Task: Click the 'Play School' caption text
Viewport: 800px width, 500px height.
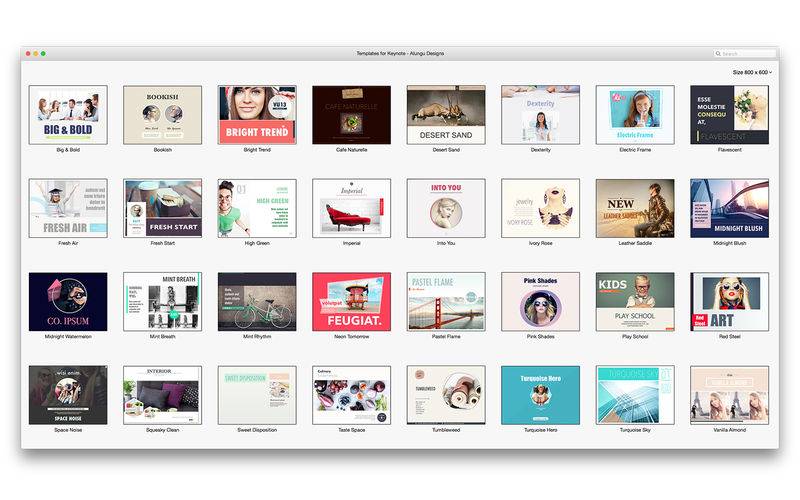Action: pyautogui.click(x=635, y=337)
